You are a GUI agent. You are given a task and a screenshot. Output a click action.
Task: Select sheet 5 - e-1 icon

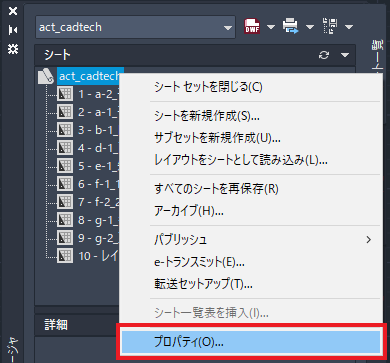pyautogui.click(x=65, y=166)
